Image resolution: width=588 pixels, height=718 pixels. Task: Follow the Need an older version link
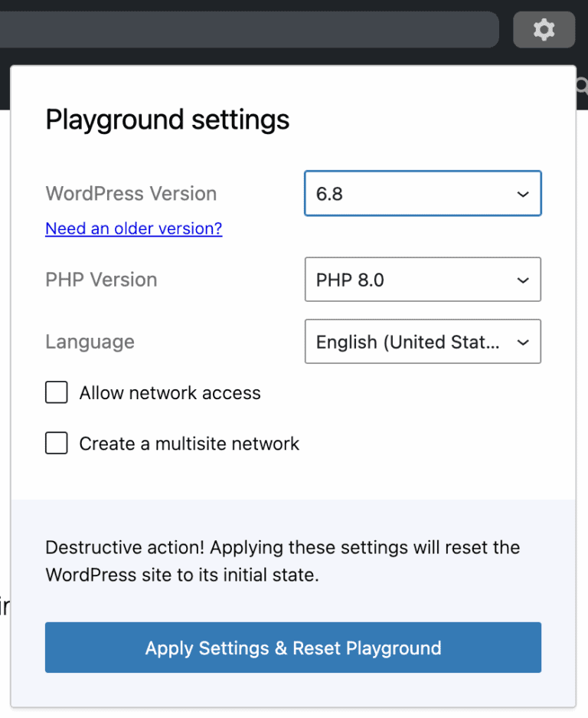point(134,228)
